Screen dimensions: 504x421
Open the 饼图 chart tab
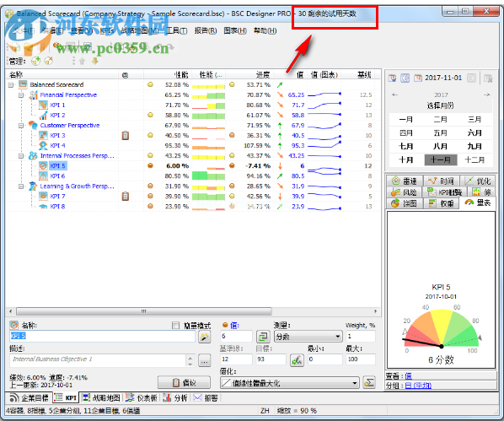[x=405, y=203]
